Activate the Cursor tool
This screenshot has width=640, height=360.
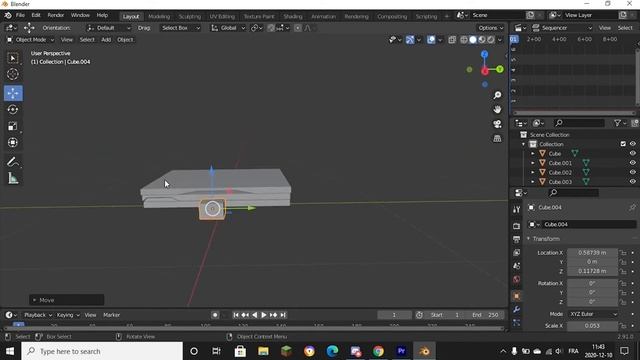[13, 74]
